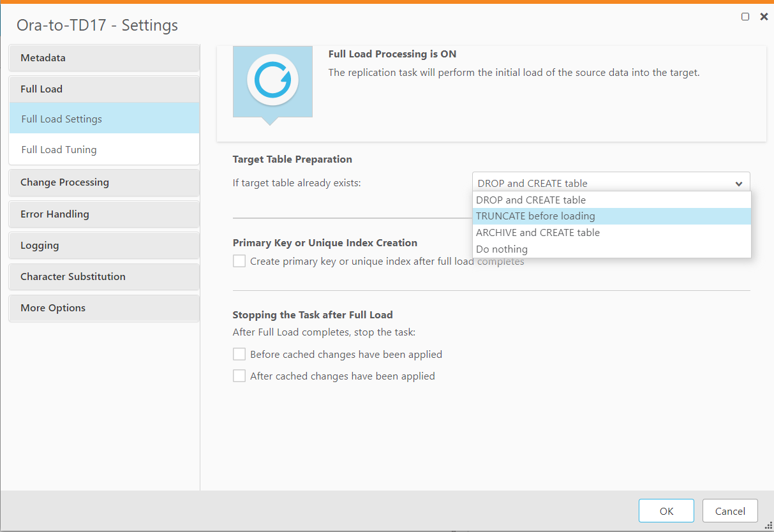
Task: Click the Cancel button
Action: click(730, 511)
